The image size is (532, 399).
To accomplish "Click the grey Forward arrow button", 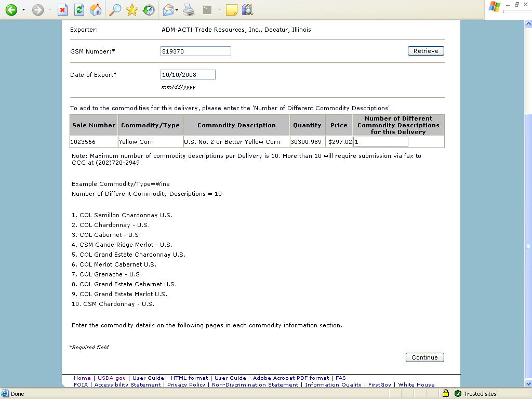I will coord(38,10).
